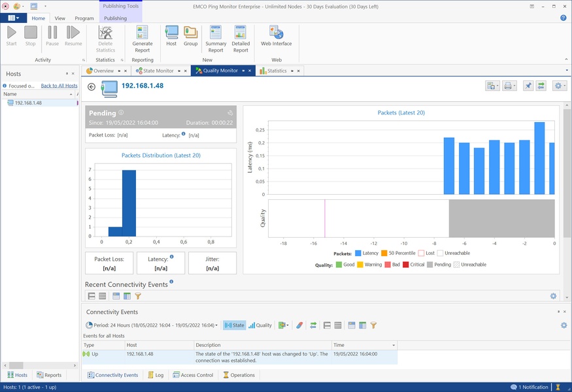
Task: Open the Access Control bottom tab
Action: tap(193, 375)
